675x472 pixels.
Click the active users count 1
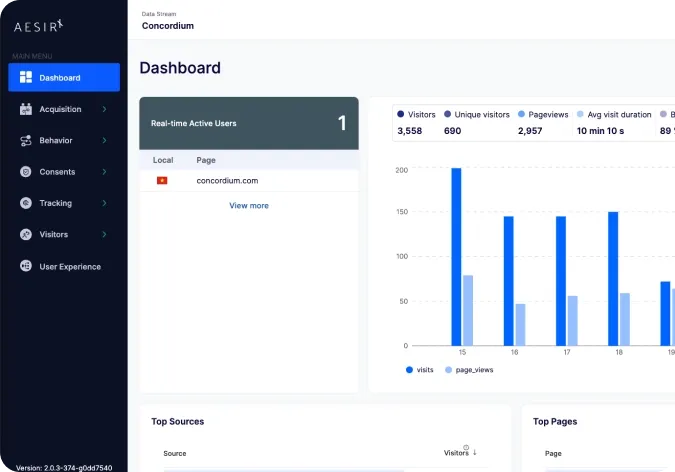point(342,123)
